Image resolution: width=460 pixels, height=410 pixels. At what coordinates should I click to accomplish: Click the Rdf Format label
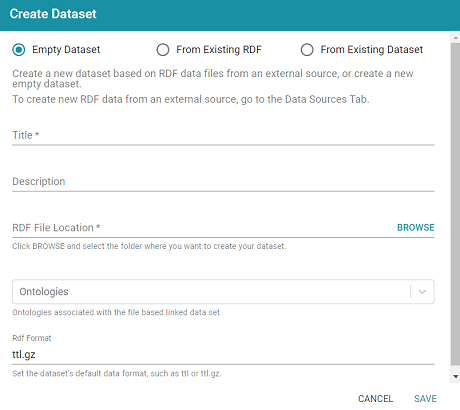[32, 338]
